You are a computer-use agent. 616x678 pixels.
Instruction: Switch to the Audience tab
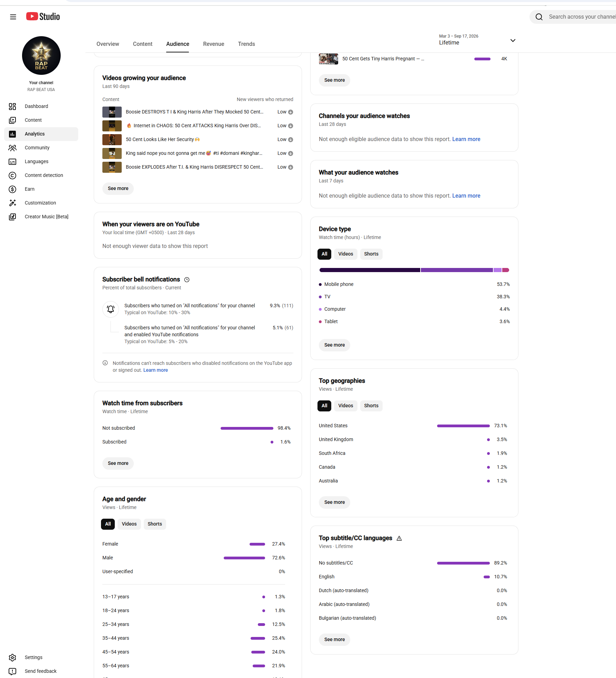178,44
